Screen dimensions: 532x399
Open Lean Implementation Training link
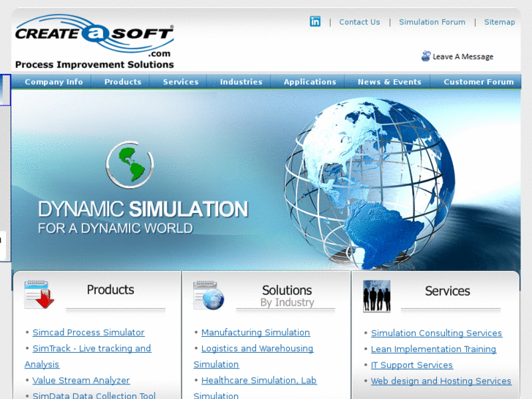(433, 349)
